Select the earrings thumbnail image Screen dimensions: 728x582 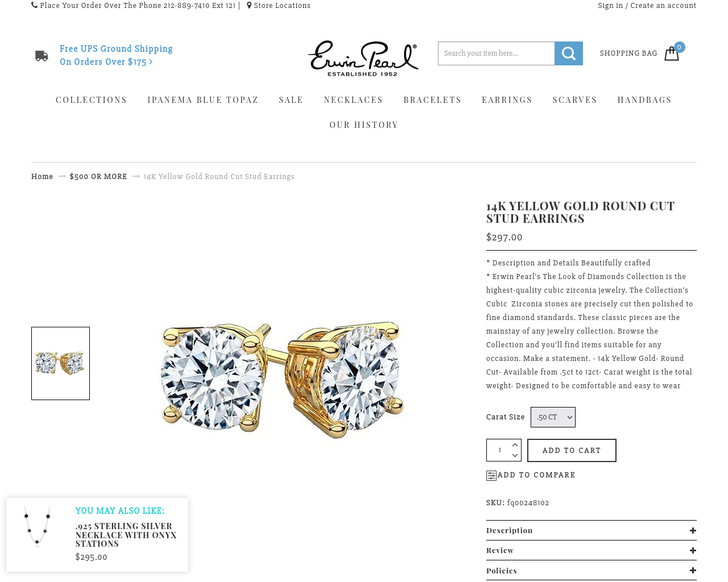60,363
